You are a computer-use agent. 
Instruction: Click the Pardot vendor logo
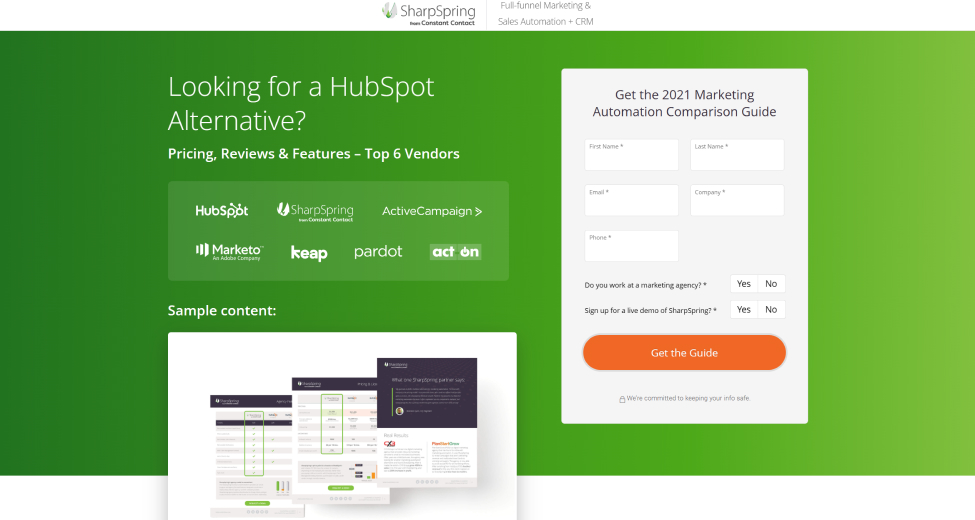point(378,252)
